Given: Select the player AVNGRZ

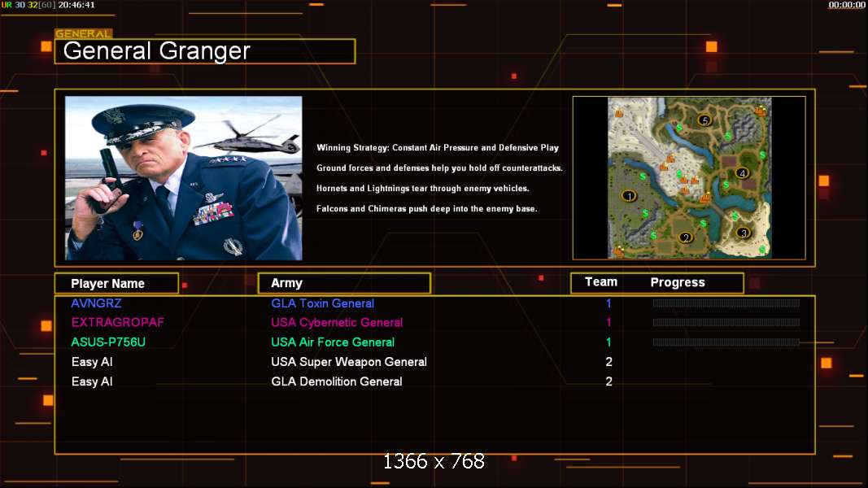Looking at the screenshot, I should pyautogui.click(x=96, y=303).
